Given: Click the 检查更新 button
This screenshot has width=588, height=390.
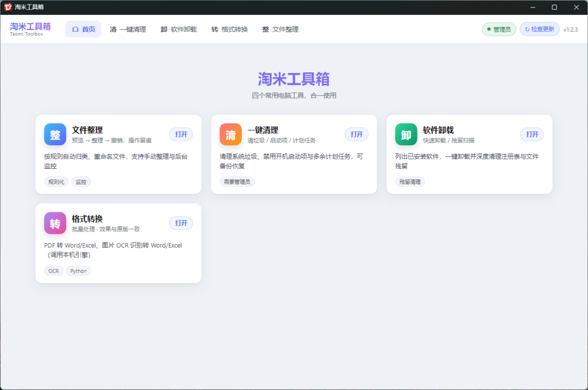Looking at the screenshot, I should click(x=540, y=29).
